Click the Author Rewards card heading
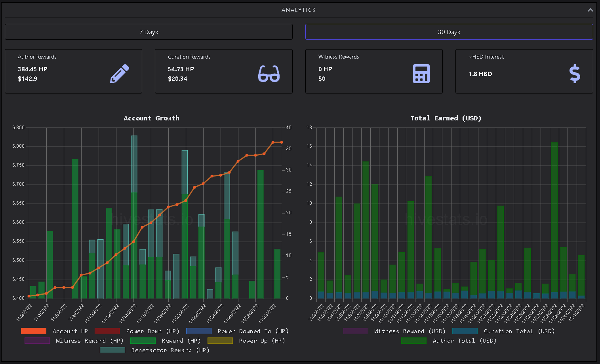Image resolution: width=600 pixels, height=364 pixels. click(37, 57)
